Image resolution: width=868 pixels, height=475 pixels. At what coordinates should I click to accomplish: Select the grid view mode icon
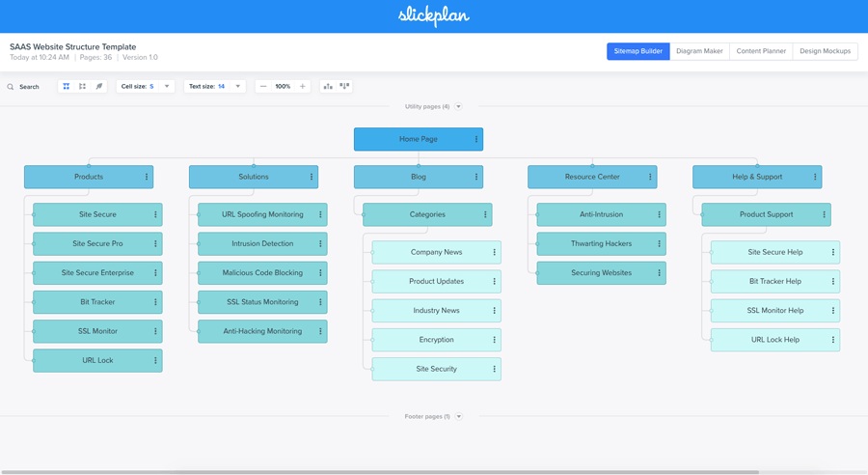67,87
